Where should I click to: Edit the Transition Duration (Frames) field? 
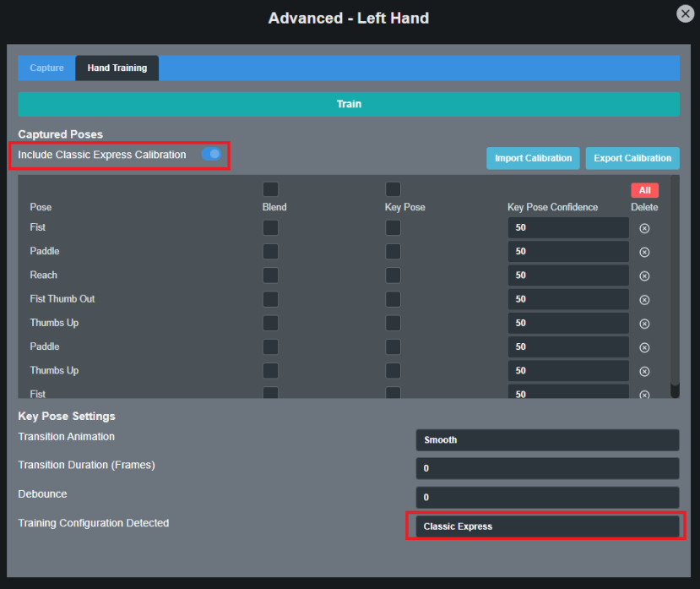(x=547, y=468)
